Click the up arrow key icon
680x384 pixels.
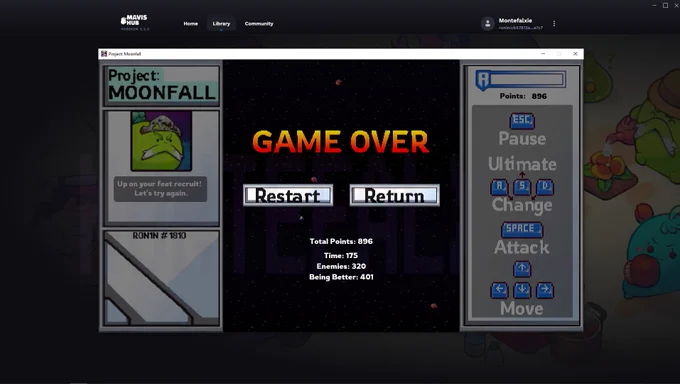(x=522, y=269)
